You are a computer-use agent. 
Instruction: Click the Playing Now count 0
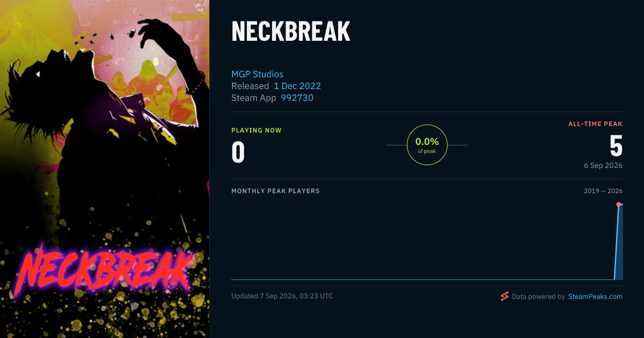[238, 152]
